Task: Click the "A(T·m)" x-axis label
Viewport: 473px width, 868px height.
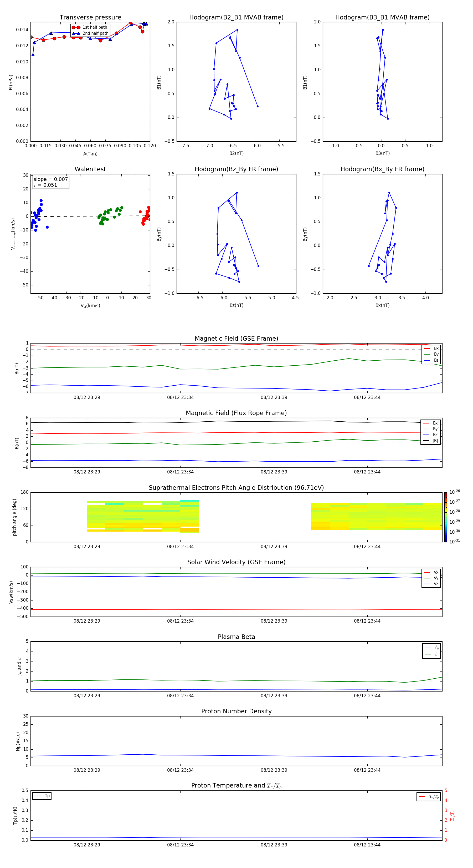Action: [x=90, y=154]
